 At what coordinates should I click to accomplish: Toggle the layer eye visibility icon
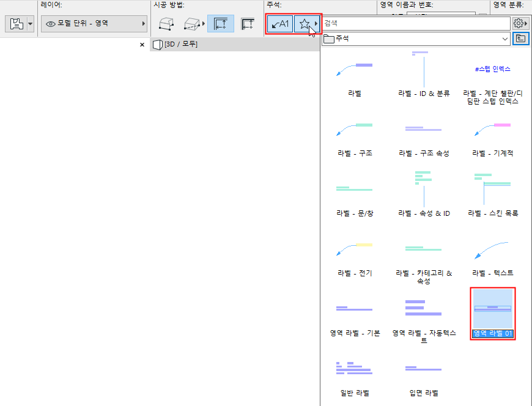pyautogui.click(x=51, y=24)
